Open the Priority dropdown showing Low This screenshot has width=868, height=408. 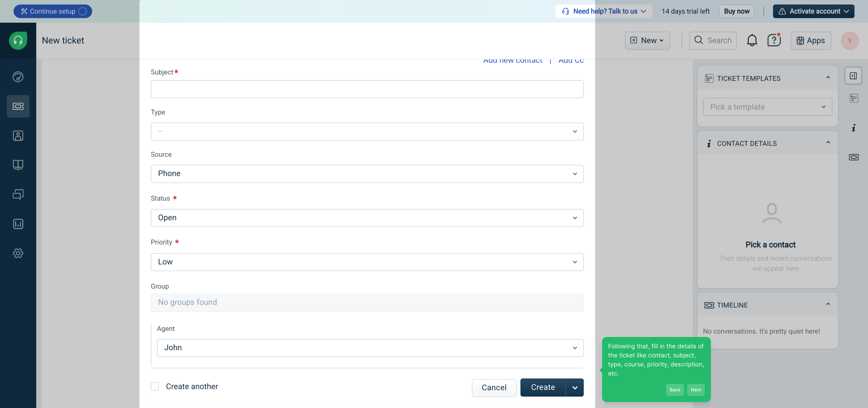pyautogui.click(x=367, y=262)
